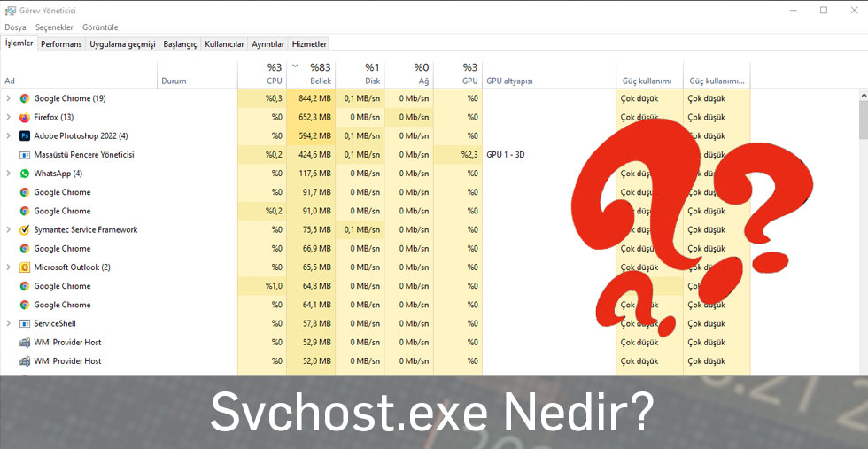
Task: Expand the ServiceShell process group
Action: [8, 324]
